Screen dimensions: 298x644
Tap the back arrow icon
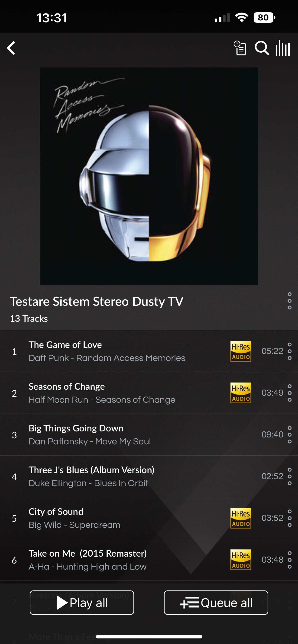pos(11,48)
